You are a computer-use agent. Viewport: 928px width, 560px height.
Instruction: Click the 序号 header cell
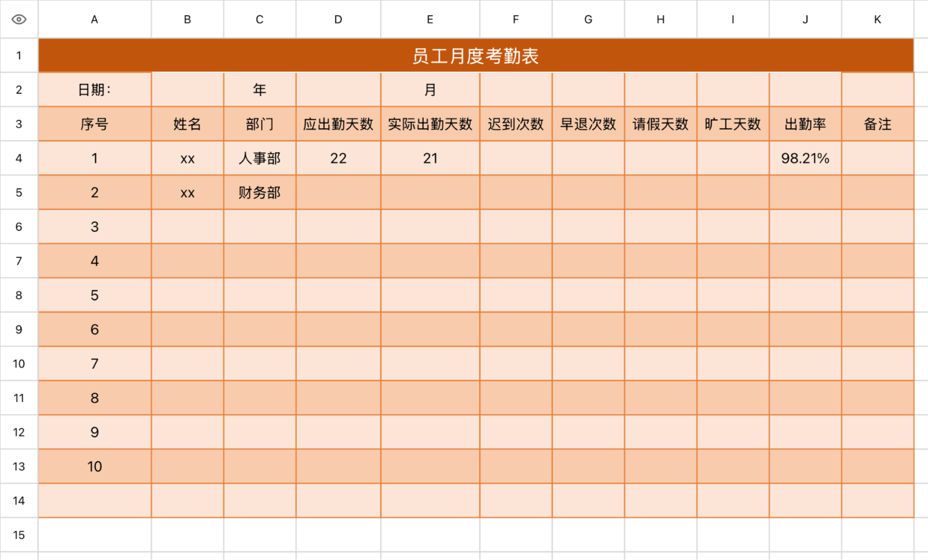95,124
